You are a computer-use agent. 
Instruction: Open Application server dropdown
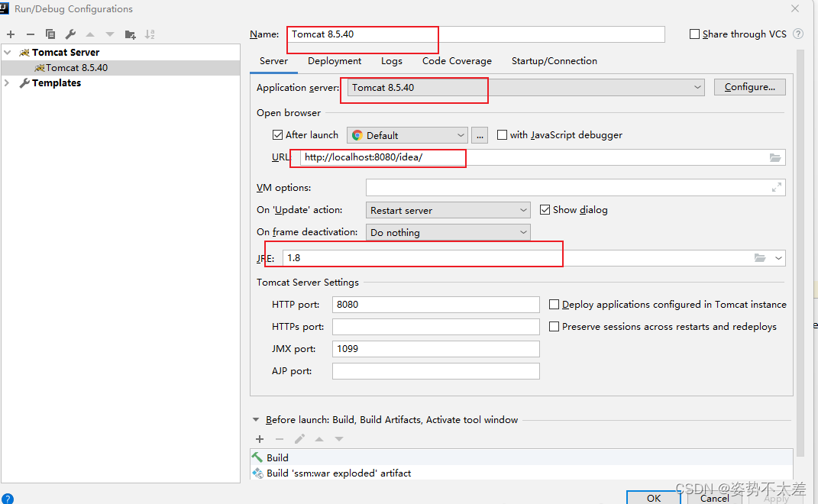pyautogui.click(x=525, y=88)
